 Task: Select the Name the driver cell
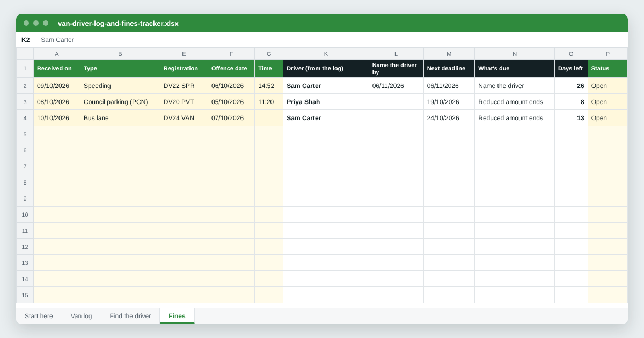(515, 86)
